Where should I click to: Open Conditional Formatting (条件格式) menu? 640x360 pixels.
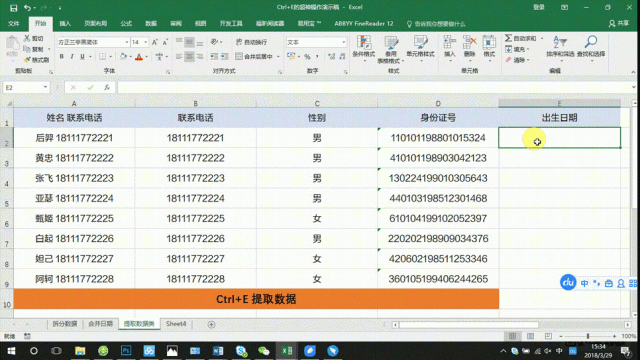(x=364, y=49)
